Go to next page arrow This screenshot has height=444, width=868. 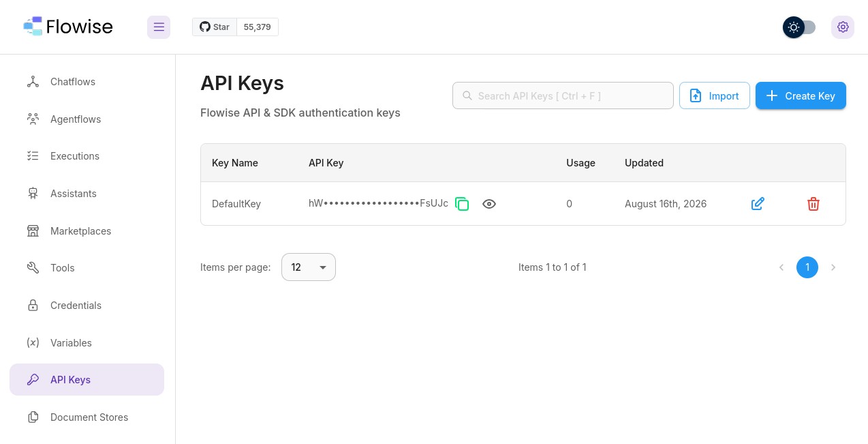(833, 267)
